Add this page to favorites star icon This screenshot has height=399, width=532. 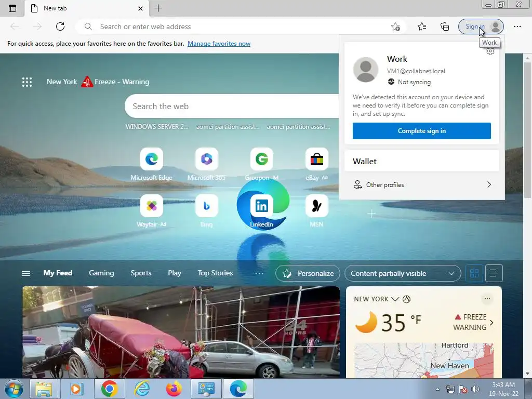pyautogui.click(x=395, y=26)
